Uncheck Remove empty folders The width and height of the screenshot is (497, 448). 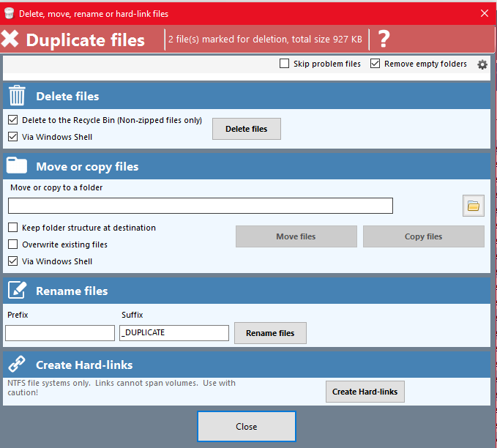tap(375, 64)
